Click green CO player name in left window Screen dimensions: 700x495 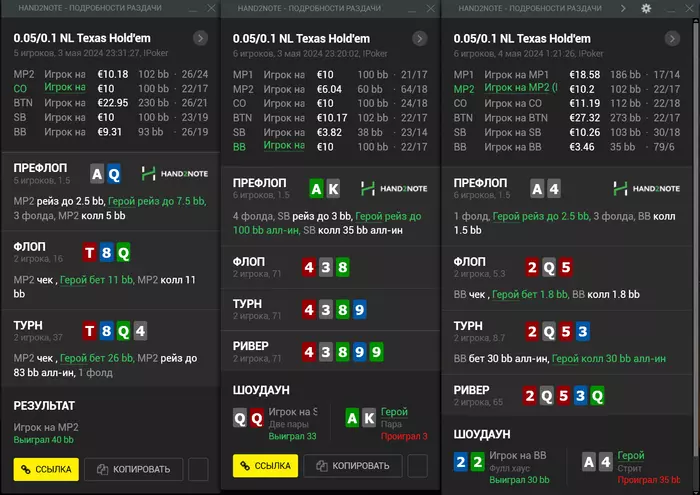tap(65, 88)
